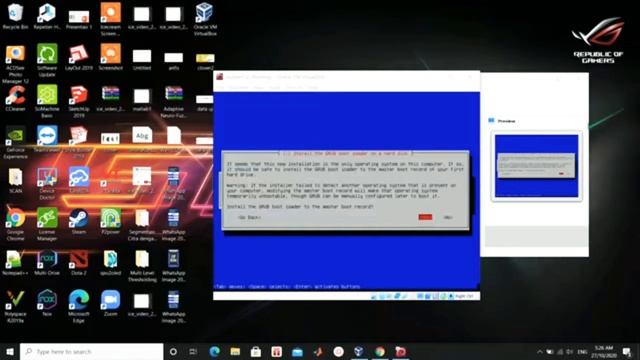Select the Segmentasi Citra folder icon
This screenshot has width=640, height=360.
[x=142, y=224]
